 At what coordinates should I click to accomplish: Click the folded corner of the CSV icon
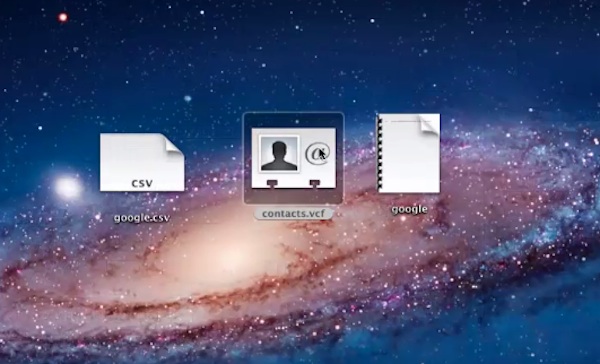pyautogui.click(x=174, y=144)
